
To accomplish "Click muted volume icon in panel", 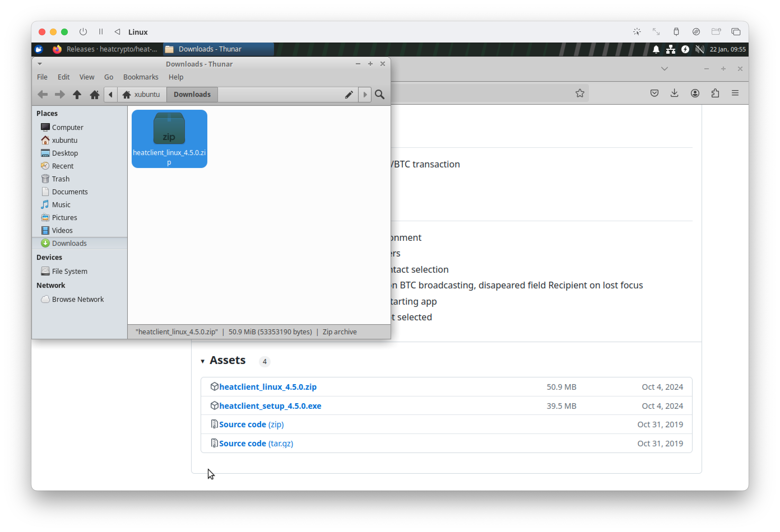I will 699,49.
